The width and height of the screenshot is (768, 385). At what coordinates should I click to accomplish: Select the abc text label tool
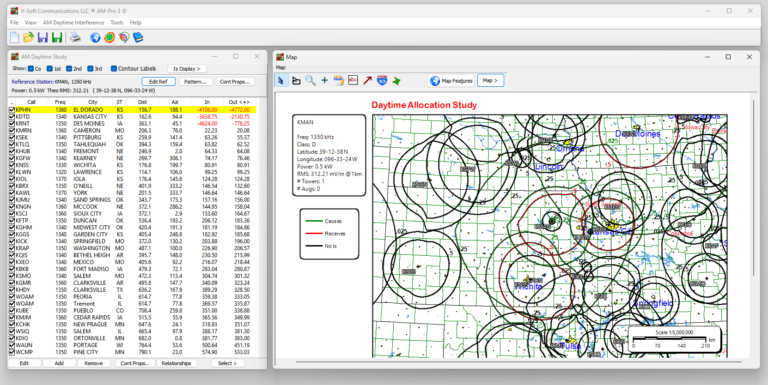pos(353,80)
